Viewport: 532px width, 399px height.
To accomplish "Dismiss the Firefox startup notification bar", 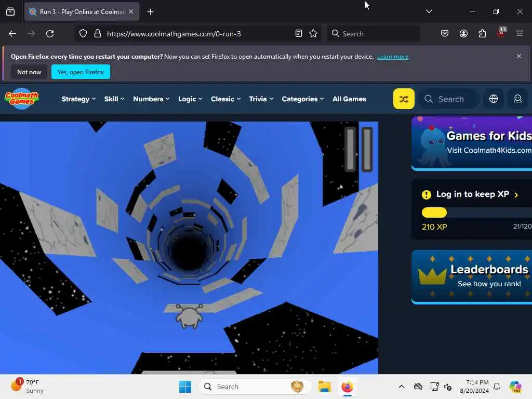I will point(519,56).
